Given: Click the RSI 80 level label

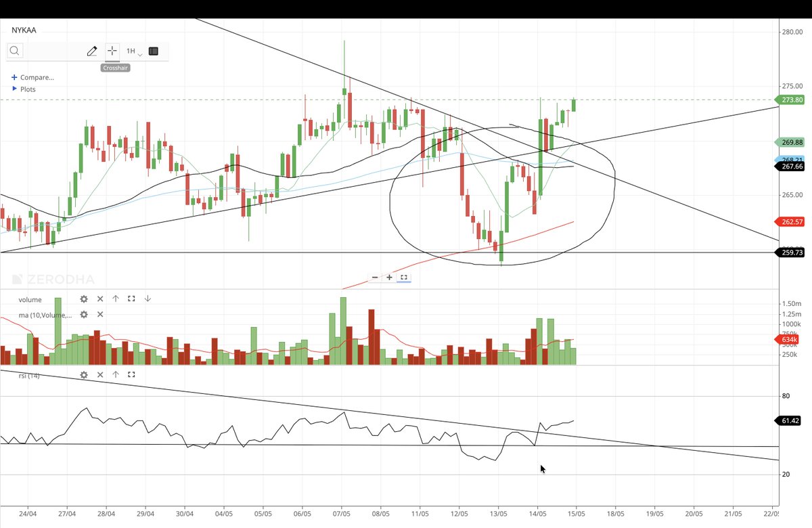Looking at the screenshot, I should click(x=786, y=396).
